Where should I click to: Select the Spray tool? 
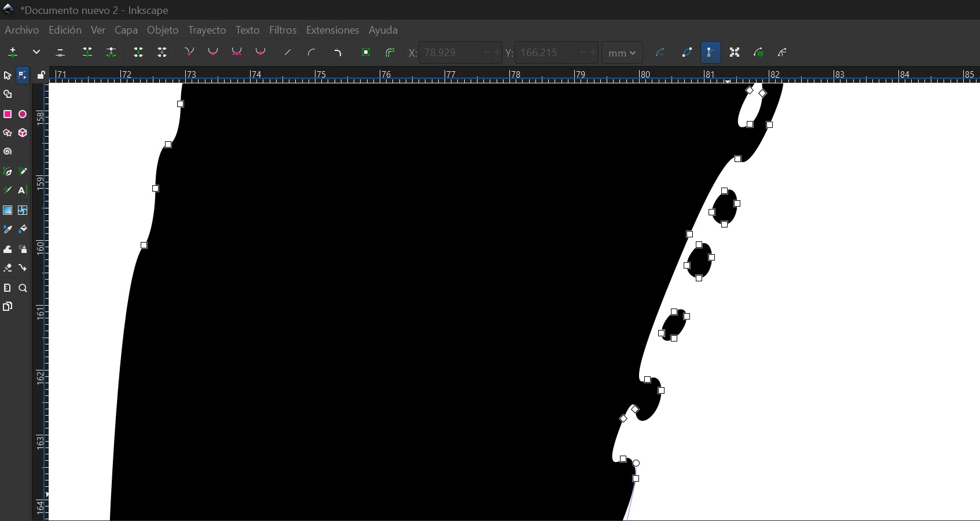coord(23,250)
